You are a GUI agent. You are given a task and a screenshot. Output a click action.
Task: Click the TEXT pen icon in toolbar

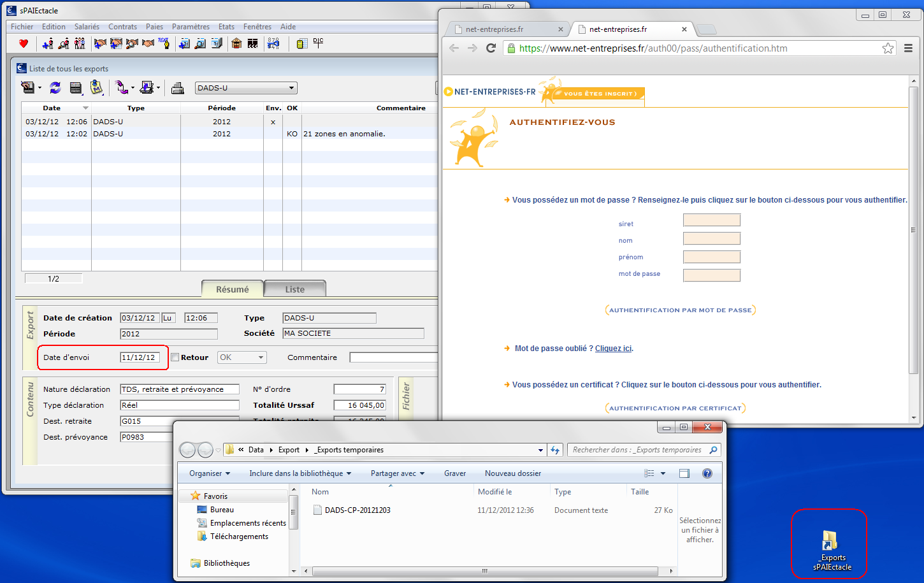(164, 43)
